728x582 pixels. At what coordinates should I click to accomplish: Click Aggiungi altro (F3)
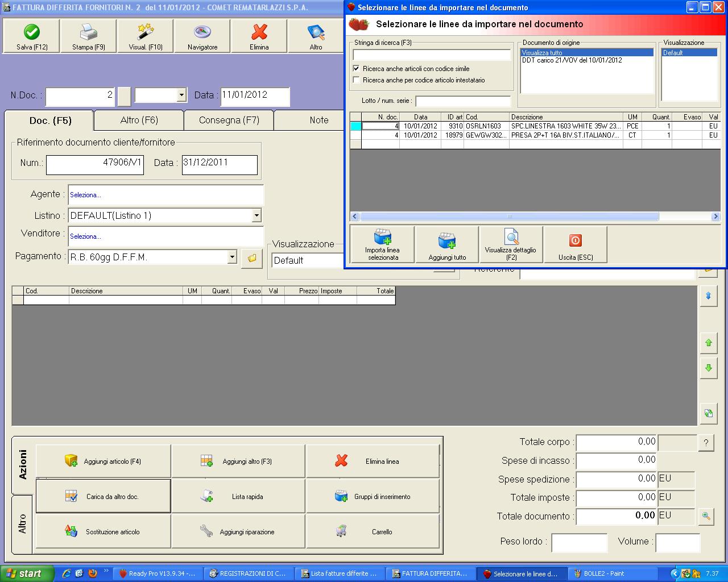[238, 461]
